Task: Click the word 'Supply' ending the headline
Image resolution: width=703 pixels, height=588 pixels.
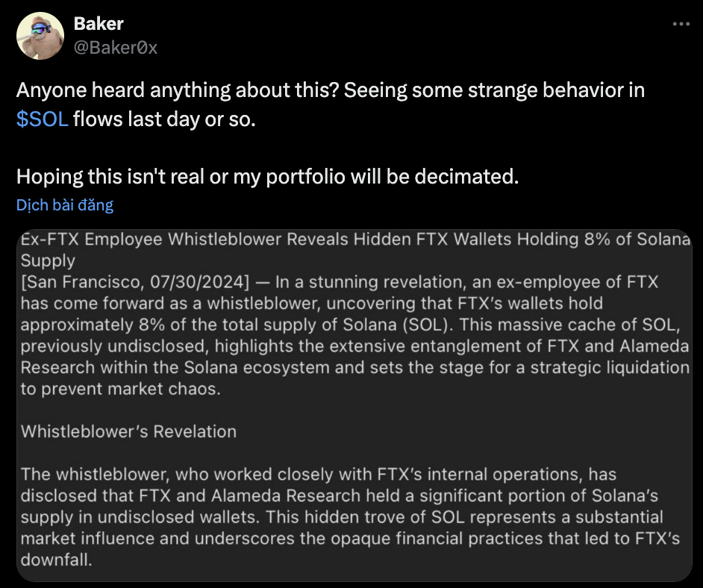Action: point(48,261)
